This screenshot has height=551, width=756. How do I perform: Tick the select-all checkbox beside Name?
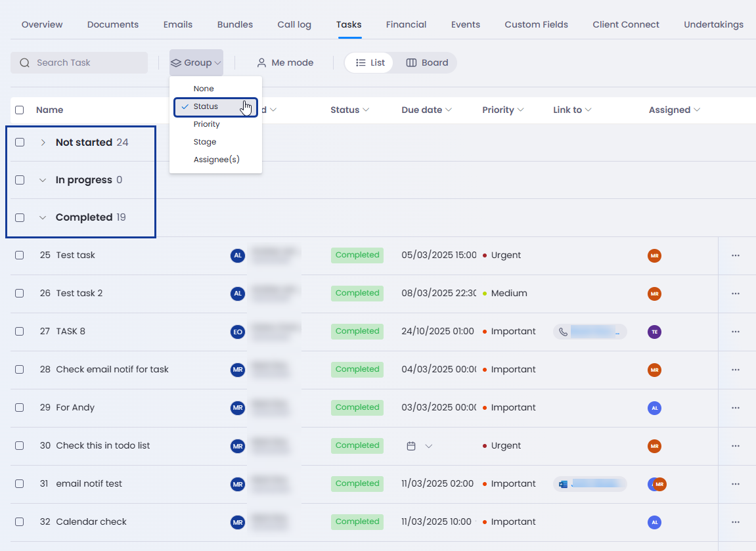pos(19,110)
